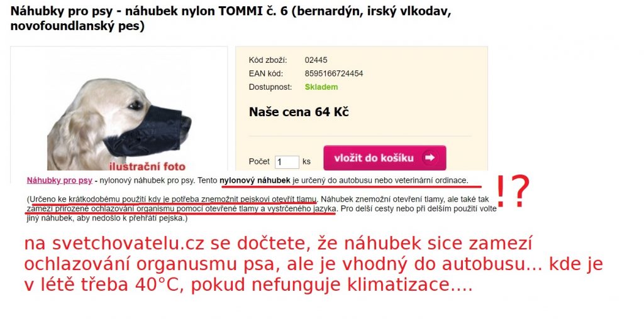Click the 'Naše cena 64 Kč' price
Image resolution: width=644 pixels, height=319 pixels.
(x=299, y=112)
